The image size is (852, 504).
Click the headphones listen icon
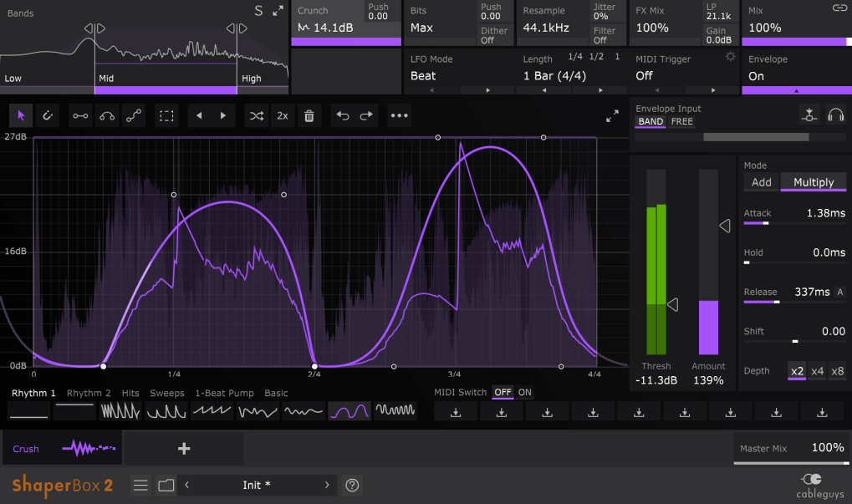tap(835, 115)
